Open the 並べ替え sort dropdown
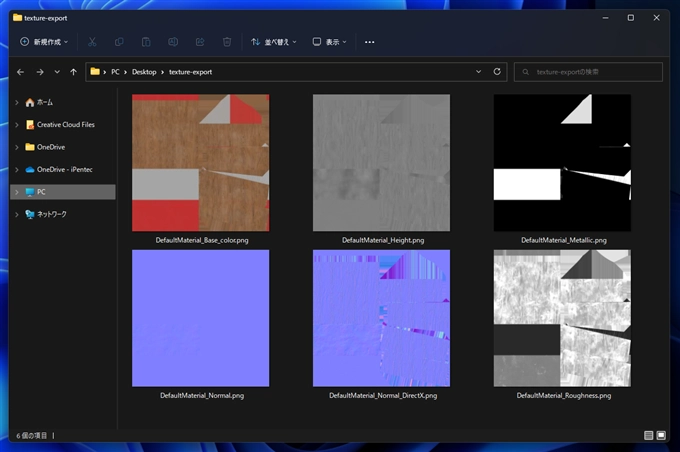 click(x=274, y=42)
